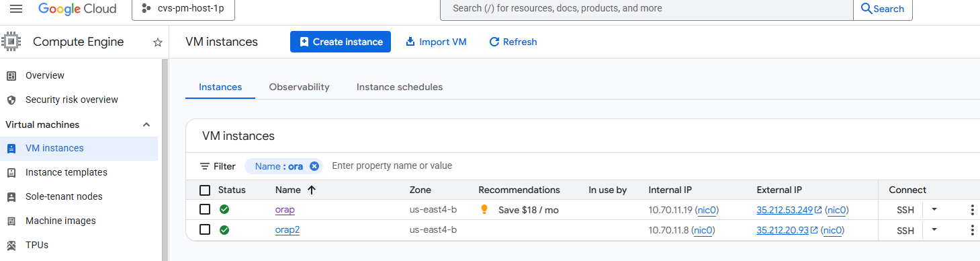Click the running status icon for orap2
The height and width of the screenshot is (261, 980).
(224, 229)
